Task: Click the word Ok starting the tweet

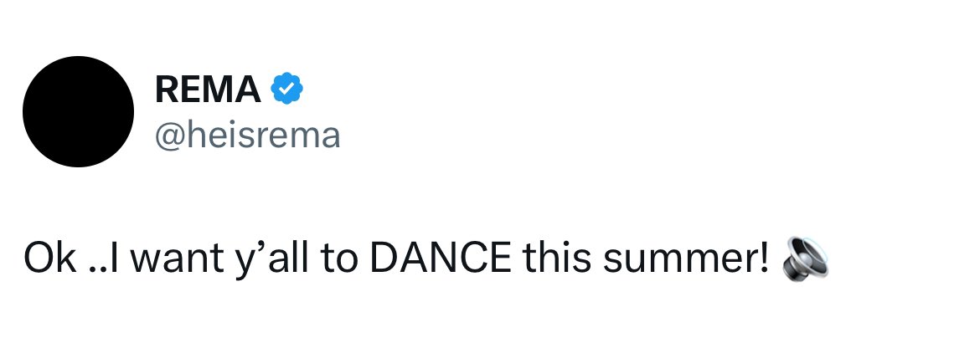Action: (49, 258)
